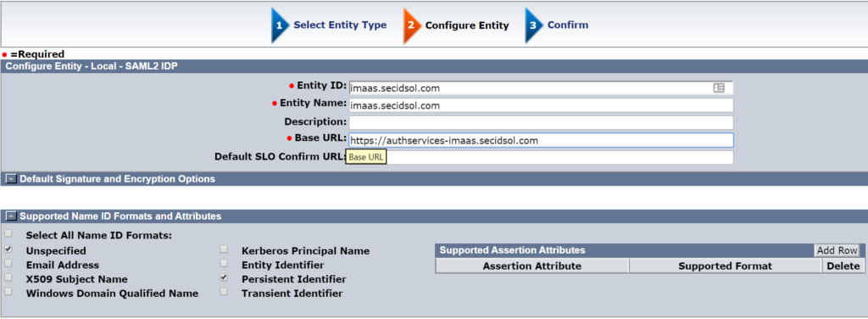The height and width of the screenshot is (319, 868).
Task: Enable the Email Address name ID format
Action: (x=8, y=264)
